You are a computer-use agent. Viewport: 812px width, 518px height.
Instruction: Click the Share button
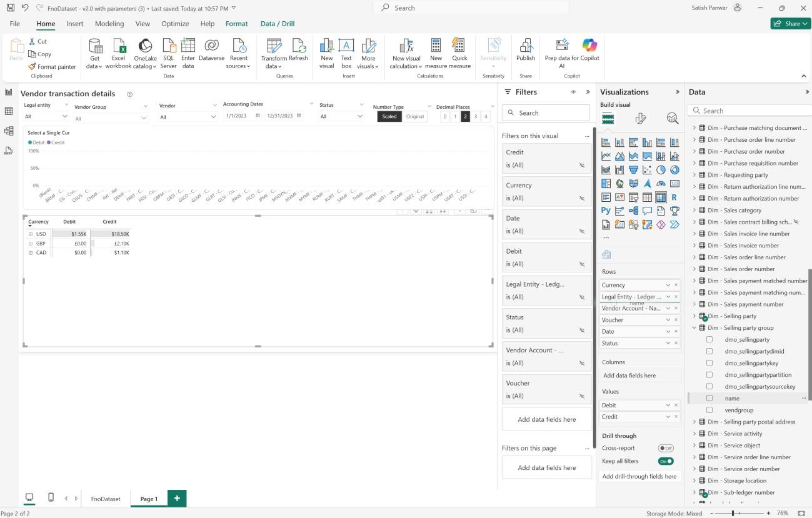(790, 24)
